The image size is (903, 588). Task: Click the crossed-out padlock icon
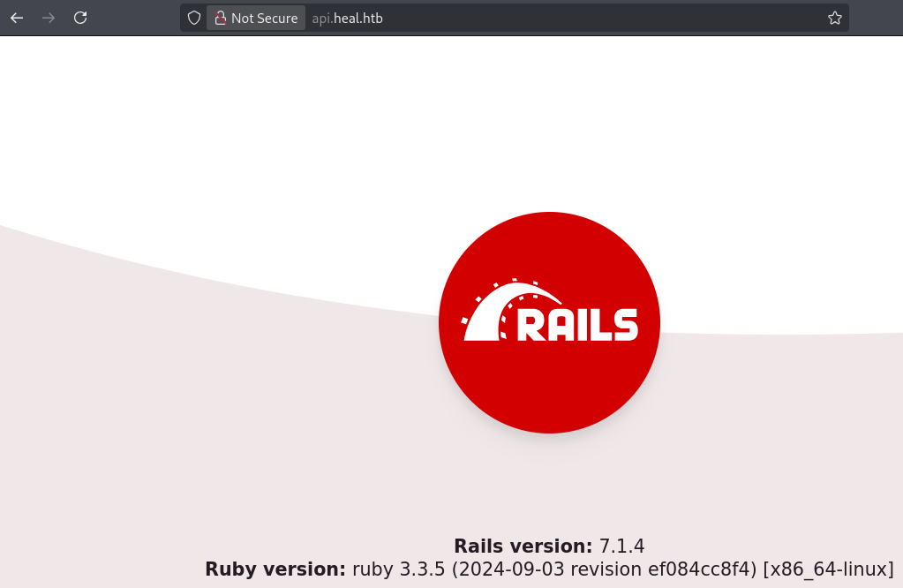point(221,18)
